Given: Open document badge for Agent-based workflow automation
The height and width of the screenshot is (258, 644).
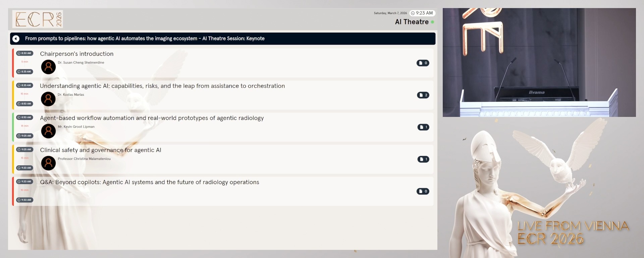Looking at the screenshot, I should (423, 127).
